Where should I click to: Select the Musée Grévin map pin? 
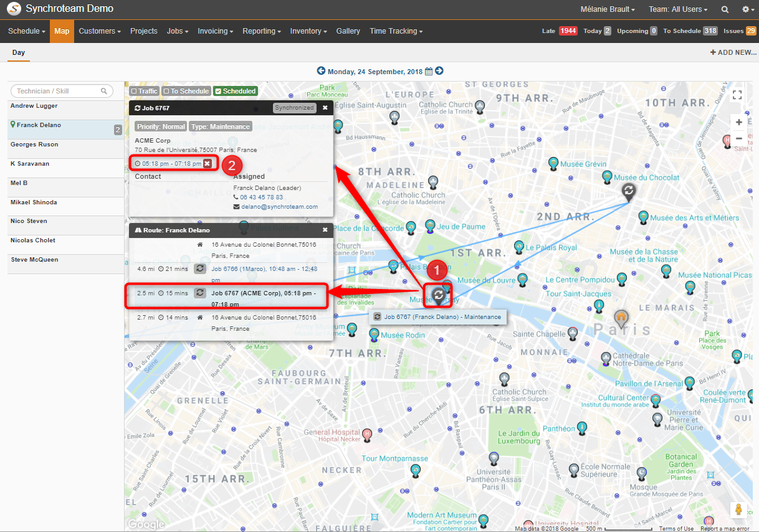(553, 164)
